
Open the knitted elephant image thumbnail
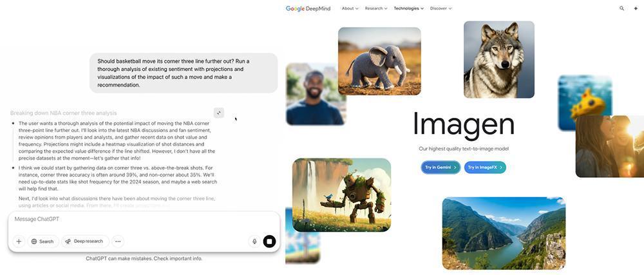[x=379, y=61]
